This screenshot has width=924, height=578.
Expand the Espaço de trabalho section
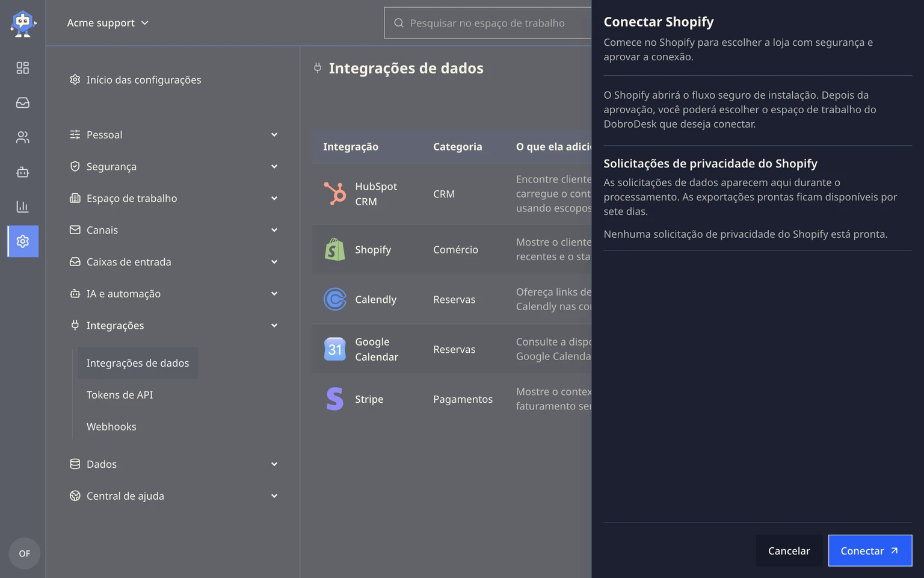[174, 198]
